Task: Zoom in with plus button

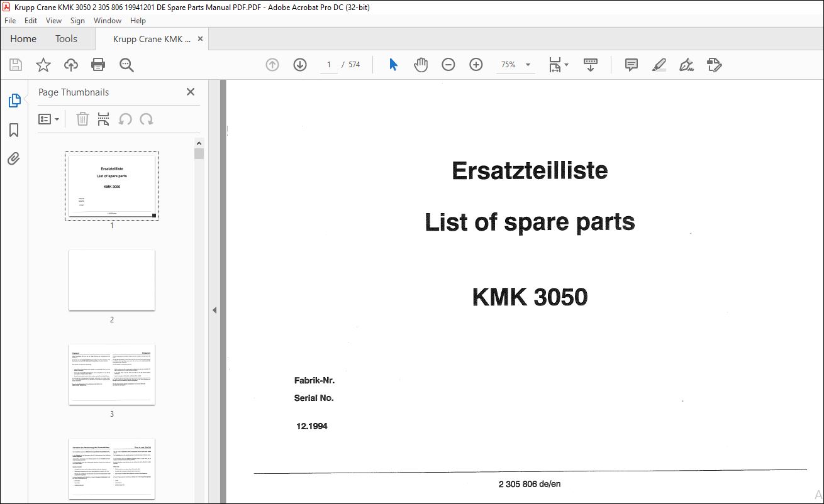Action: click(x=476, y=65)
